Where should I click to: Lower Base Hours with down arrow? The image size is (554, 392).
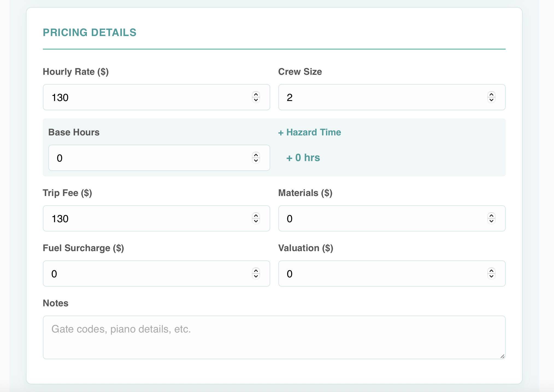click(x=256, y=161)
